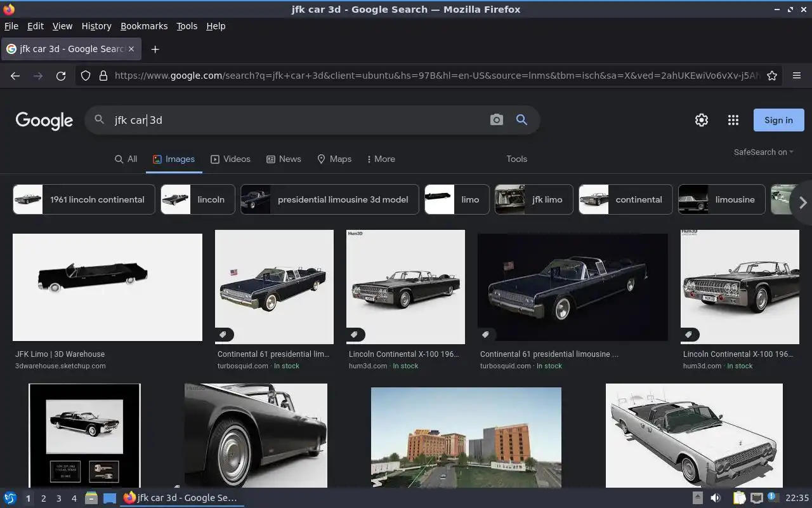Open Google quick settings gear

[x=702, y=120]
